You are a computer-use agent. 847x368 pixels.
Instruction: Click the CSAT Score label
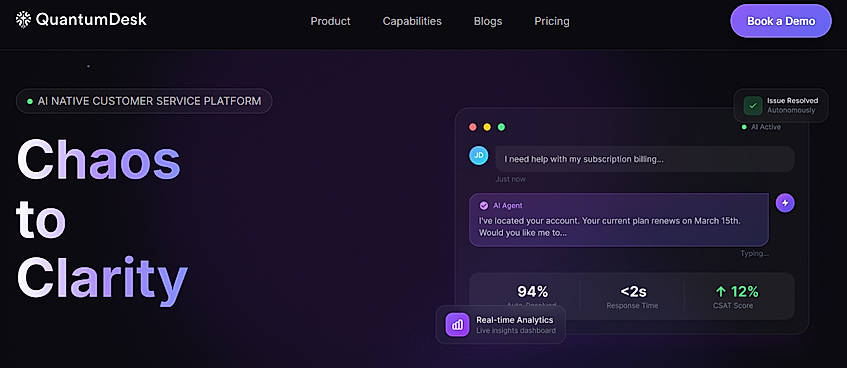[x=733, y=306]
